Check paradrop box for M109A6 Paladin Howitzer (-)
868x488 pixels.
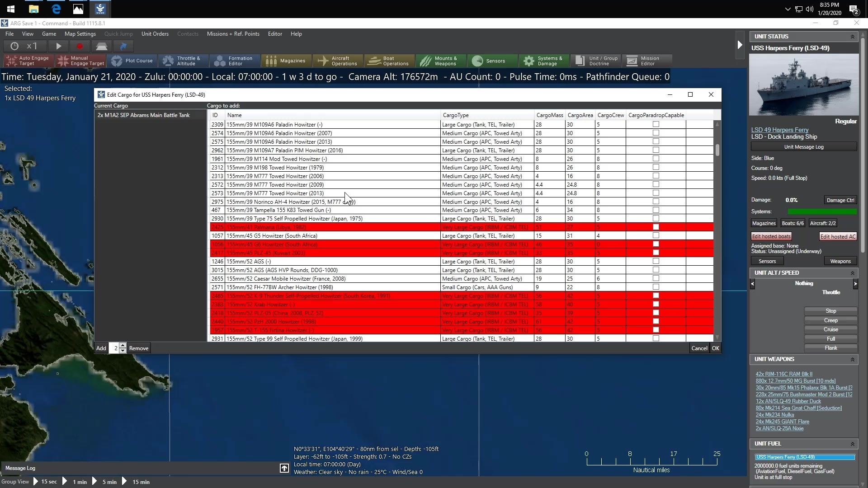pyautogui.click(x=656, y=124)
